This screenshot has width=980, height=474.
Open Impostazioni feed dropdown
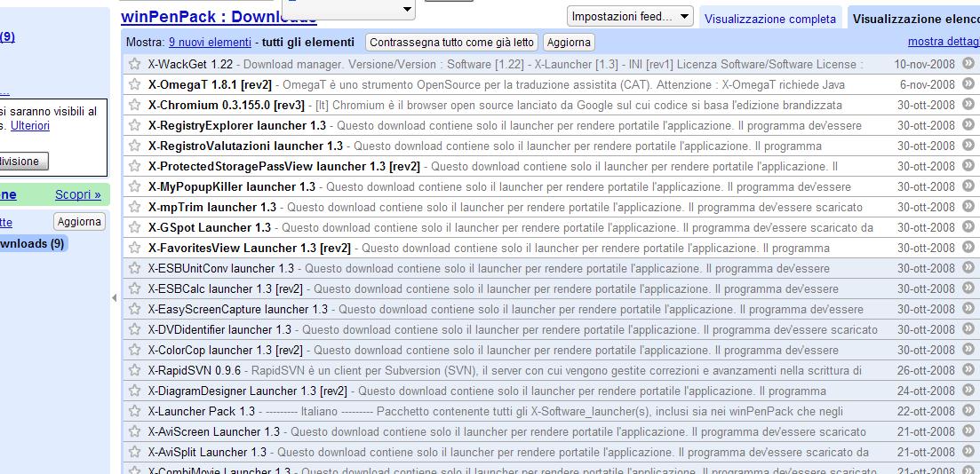click(630, 16)
